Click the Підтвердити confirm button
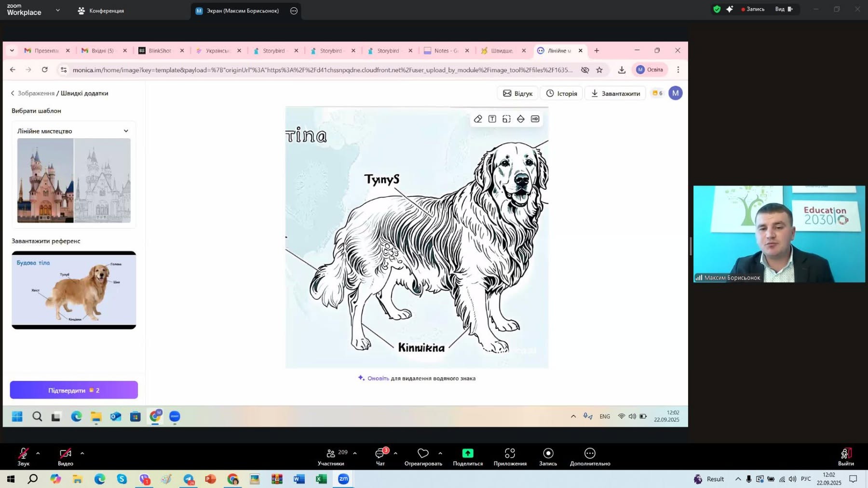This screenshot has height=488, width=868. coord(74,390)
